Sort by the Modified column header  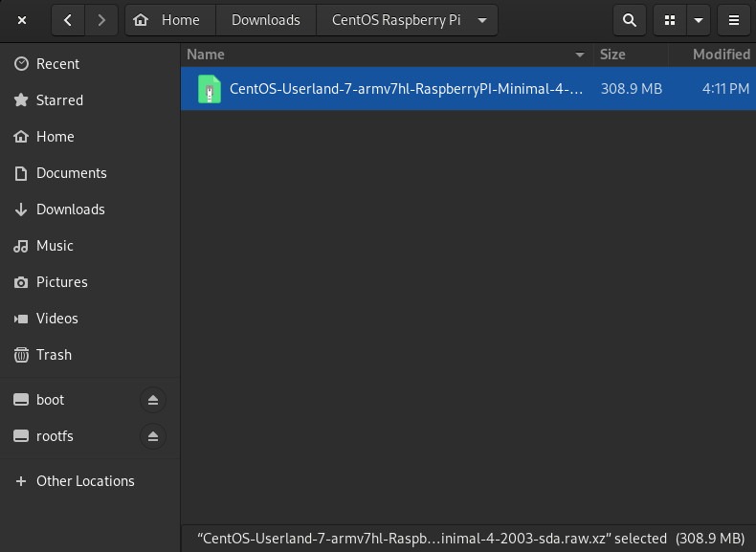(713, 55)
